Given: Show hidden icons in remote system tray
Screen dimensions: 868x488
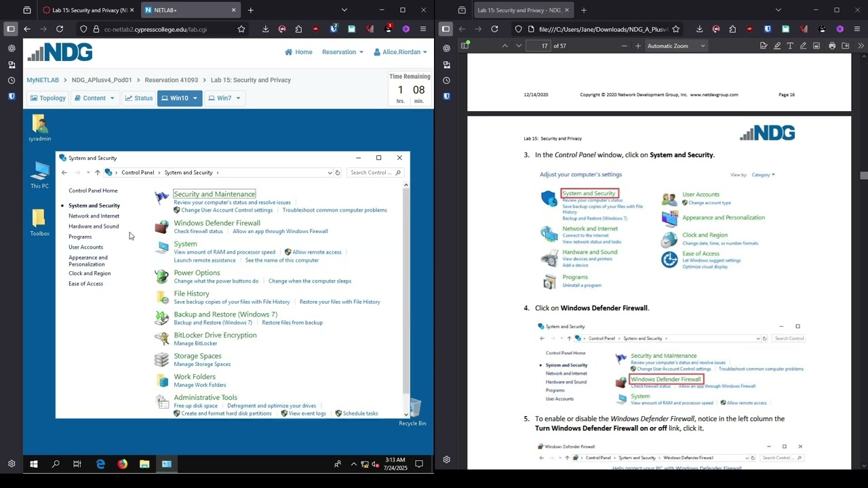Looking at the screenshot, I should (353, 464).
